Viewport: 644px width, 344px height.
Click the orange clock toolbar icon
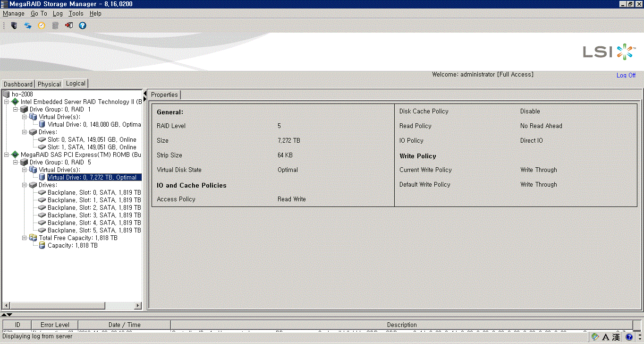pyautogui.click(x=42, y=26)
